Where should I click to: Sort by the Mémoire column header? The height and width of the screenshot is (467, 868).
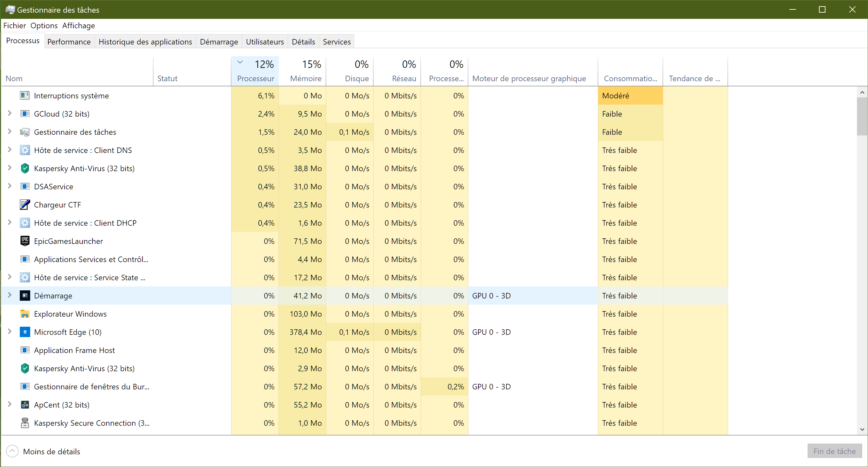(x=305, y=78)
